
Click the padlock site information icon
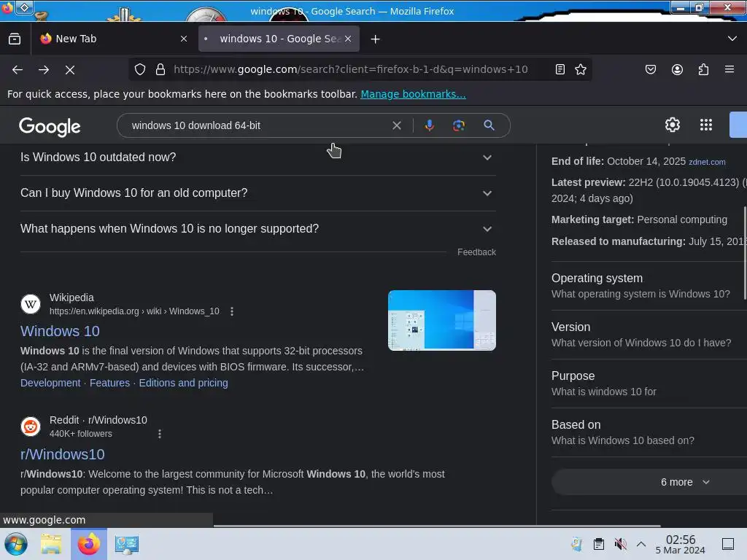(160, 69)
